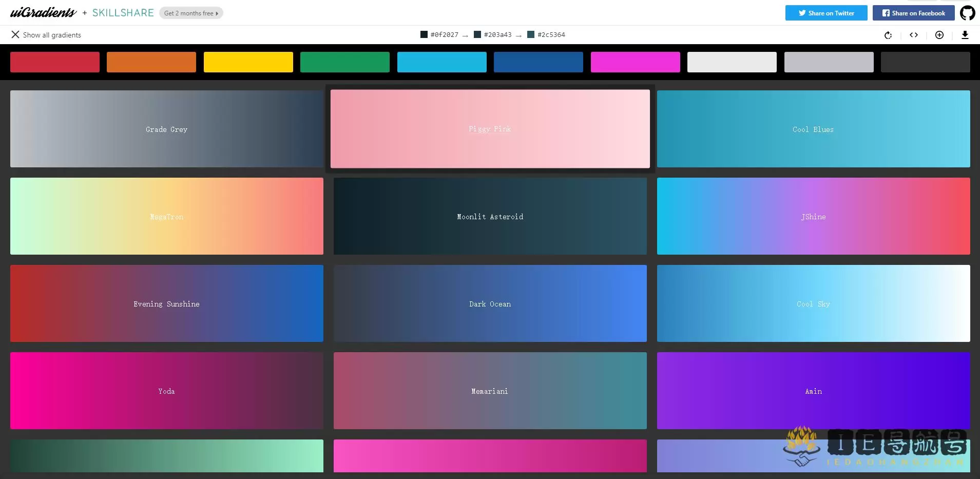Image resolution: width=980 pixels, height=479 pixels.
Task: Select the red color filter
Action: pos(54,62)
